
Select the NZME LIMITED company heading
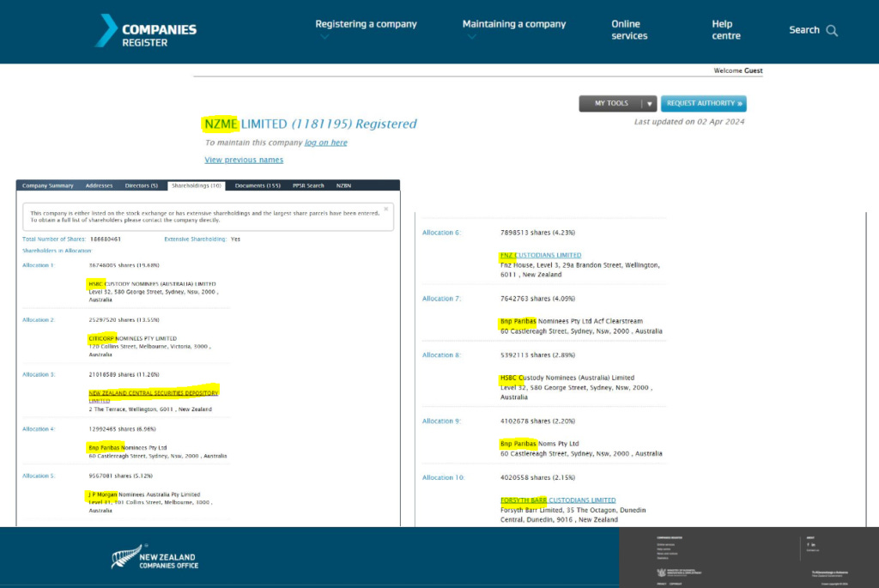(310, 124)
